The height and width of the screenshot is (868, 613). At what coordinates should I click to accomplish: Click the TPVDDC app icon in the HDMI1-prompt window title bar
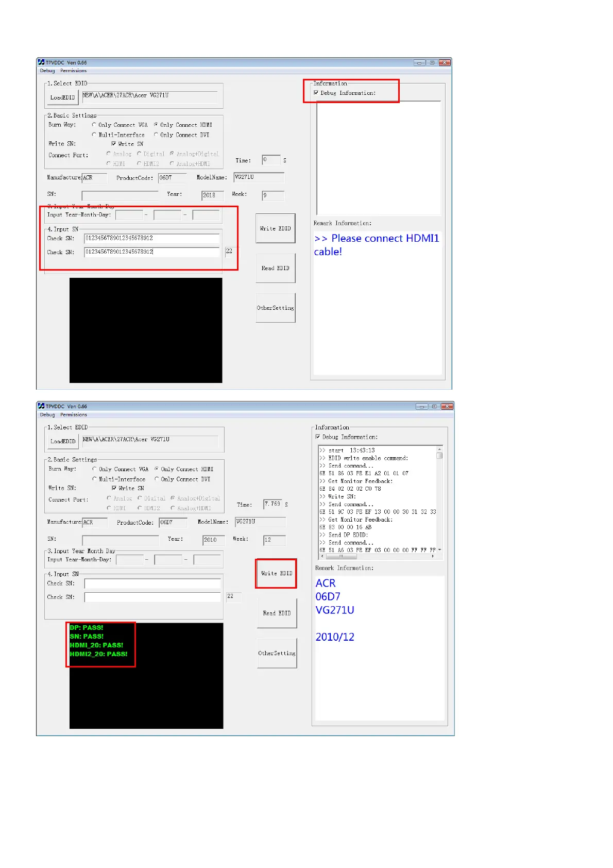point(41,62)
